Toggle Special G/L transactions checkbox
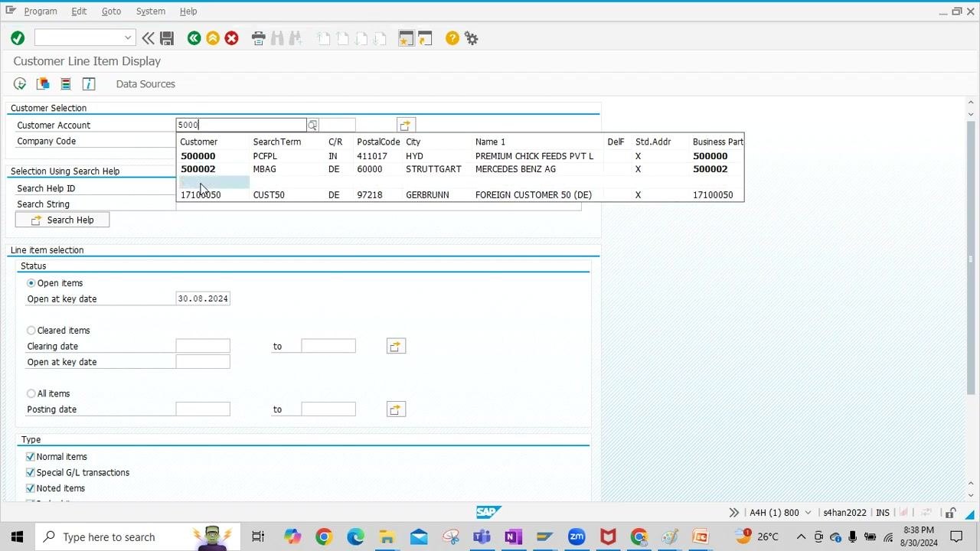 point(31,472)
